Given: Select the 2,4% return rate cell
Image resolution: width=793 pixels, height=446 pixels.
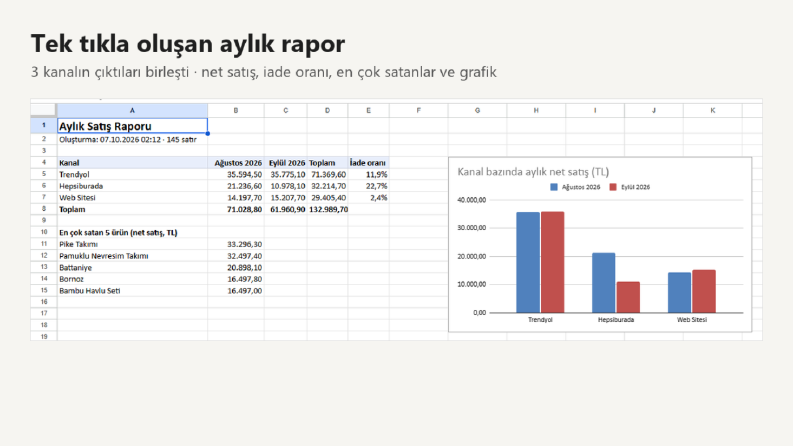Looking at the screenshot, I should pos(368,197).
